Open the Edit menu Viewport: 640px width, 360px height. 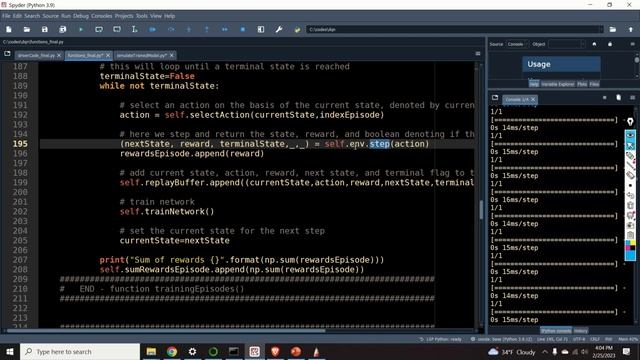click(17, 16)
